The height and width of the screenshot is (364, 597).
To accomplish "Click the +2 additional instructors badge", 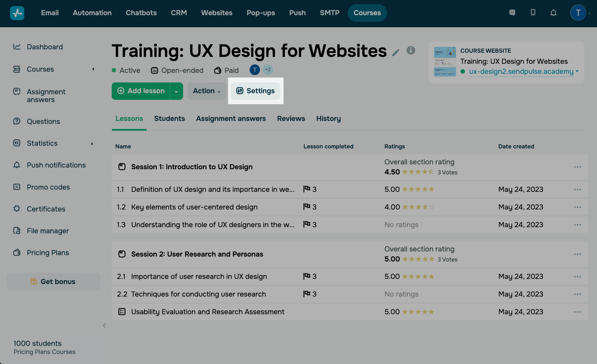I will tap(268, 70).
